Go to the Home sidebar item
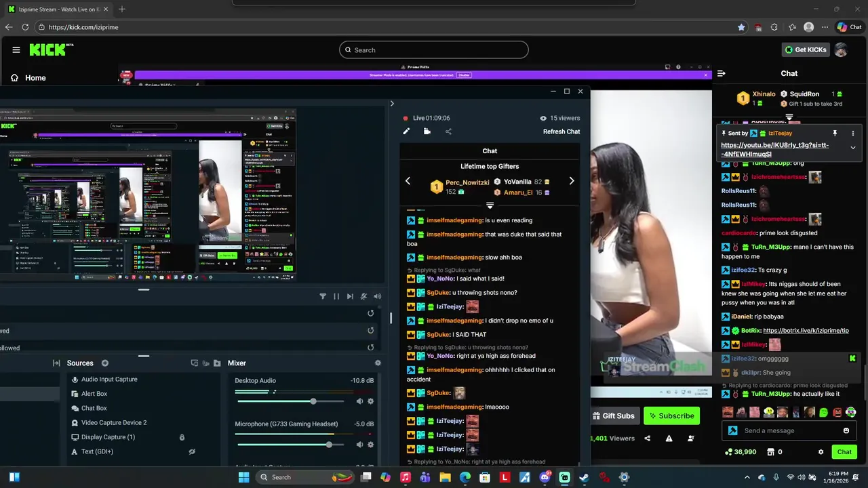Image resolution: width=868 pixels, height=488 pixels. click(29, 78)
